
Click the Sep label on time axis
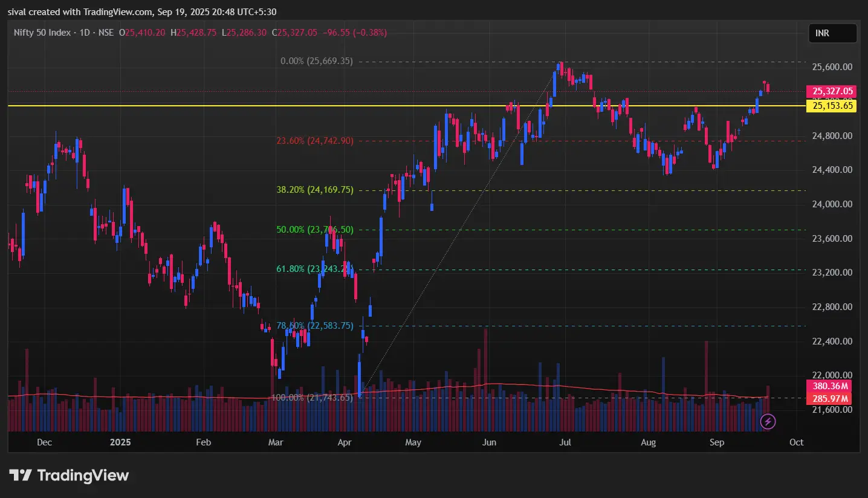717,442
